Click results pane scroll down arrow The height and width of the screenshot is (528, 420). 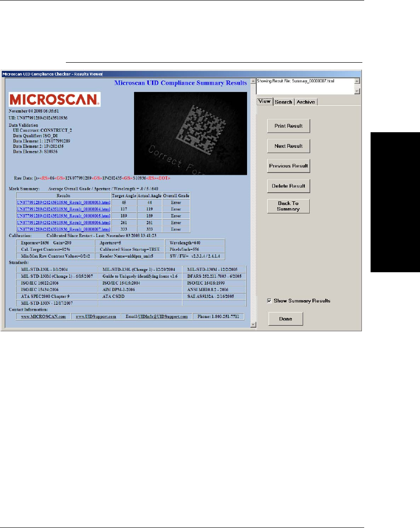[253, 324]
